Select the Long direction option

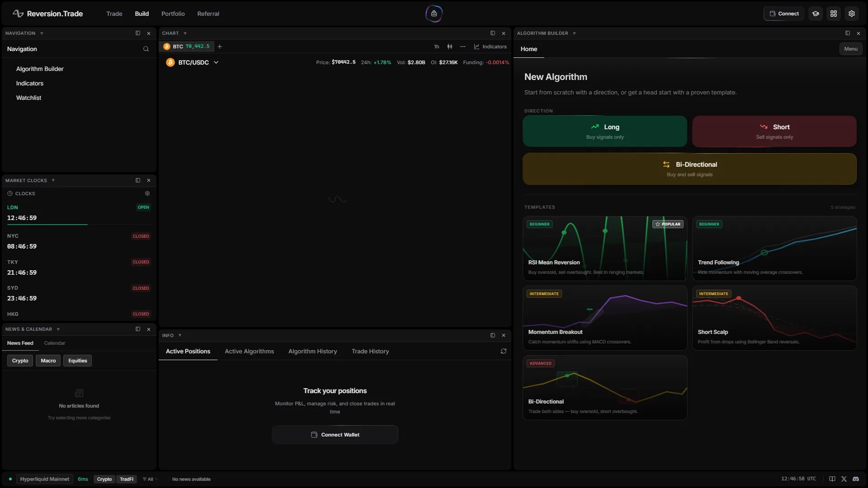tap(604, 131)
